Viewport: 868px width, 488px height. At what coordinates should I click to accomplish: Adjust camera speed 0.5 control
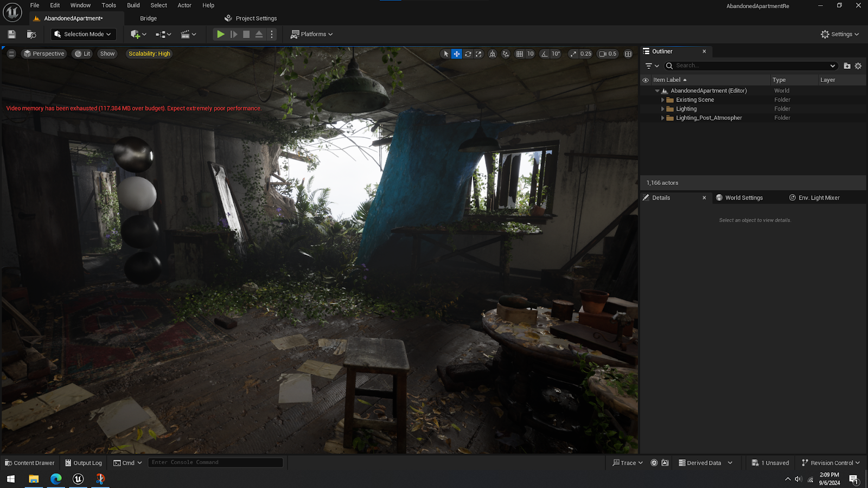(x=608, y=54)
